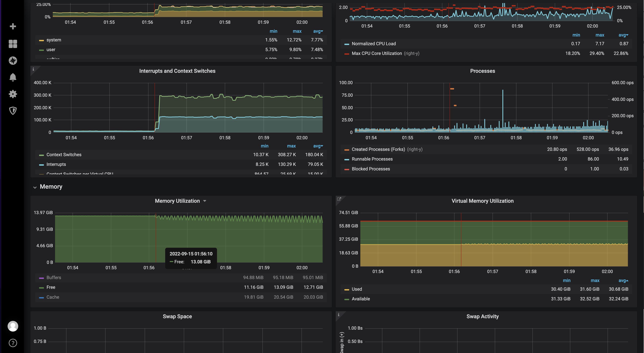
Task: Click Created Processes max value 528.00 ops
Action: tap(587, 149)
